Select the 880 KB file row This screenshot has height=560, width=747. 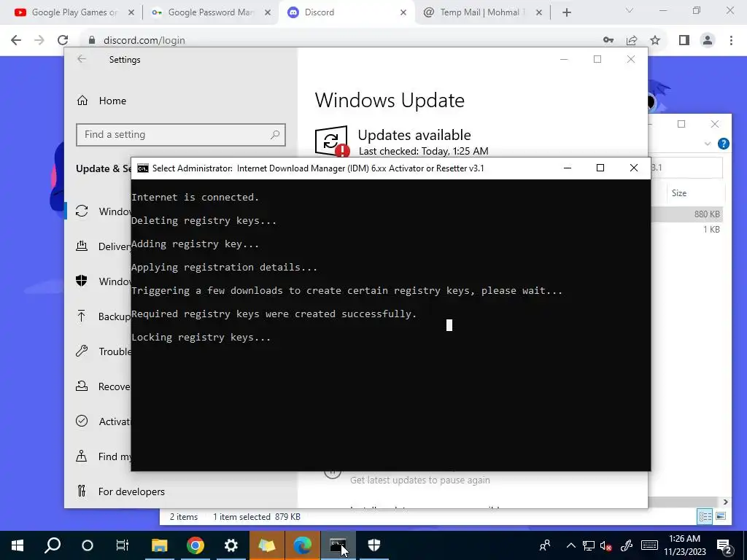click(x=686, y=214)
